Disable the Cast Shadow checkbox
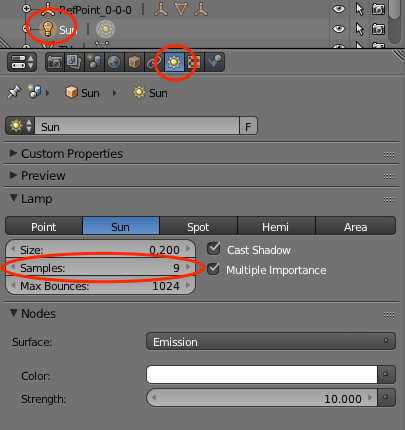Viewport: 405px width, 430px height. [x=214, y=249]
